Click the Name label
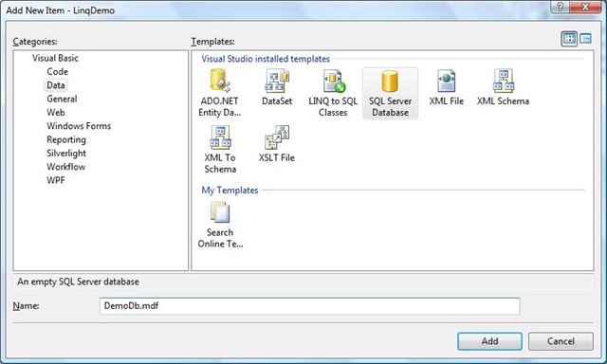Viewport: 607px width, 364px height. [26, 306]
